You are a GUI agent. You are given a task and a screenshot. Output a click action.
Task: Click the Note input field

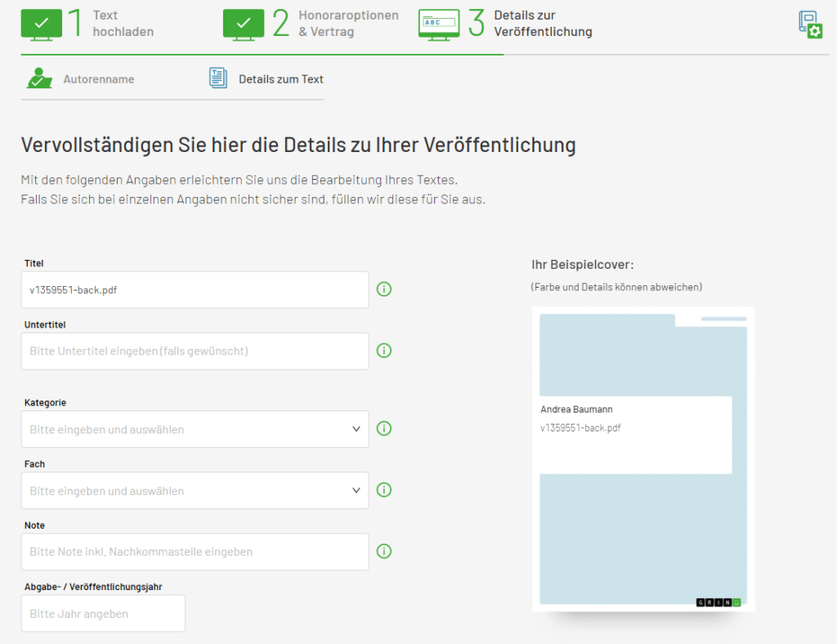(195, 552)
